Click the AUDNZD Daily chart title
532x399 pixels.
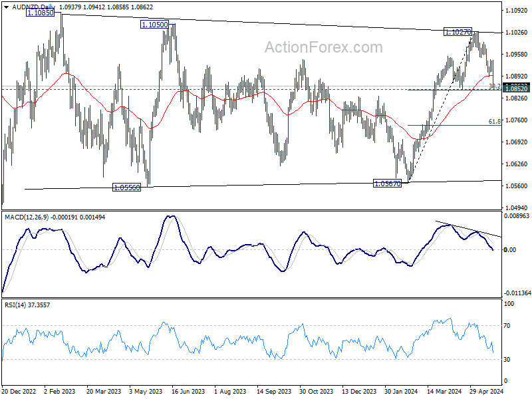tap(34, 7)
